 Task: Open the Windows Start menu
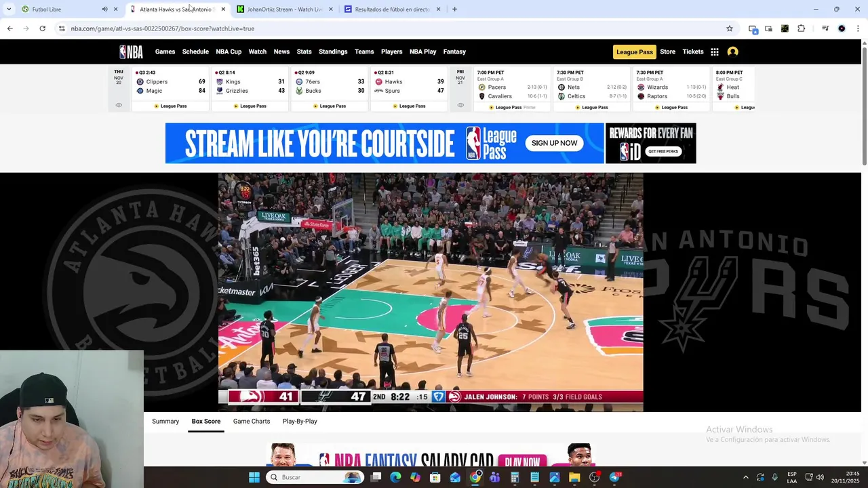[x=254, y=477]
